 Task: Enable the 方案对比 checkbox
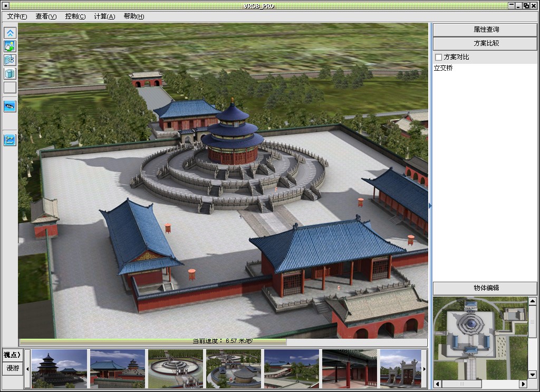438,57
